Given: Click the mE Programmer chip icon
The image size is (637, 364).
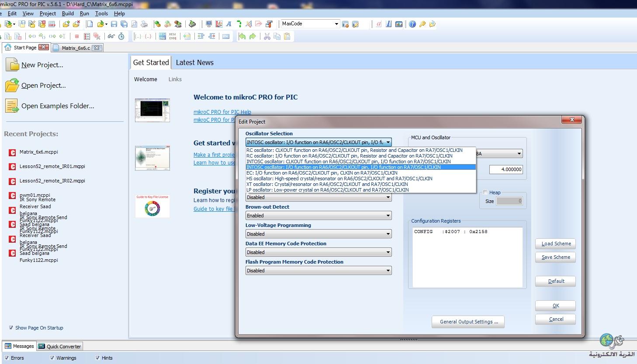Looking at the screenshot, I should tap(192, 24).
